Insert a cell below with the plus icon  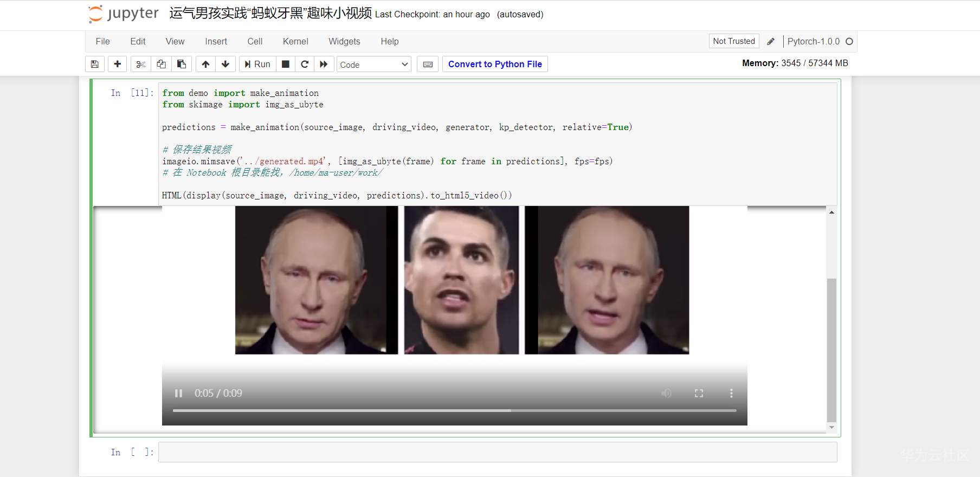coord(117,64)
